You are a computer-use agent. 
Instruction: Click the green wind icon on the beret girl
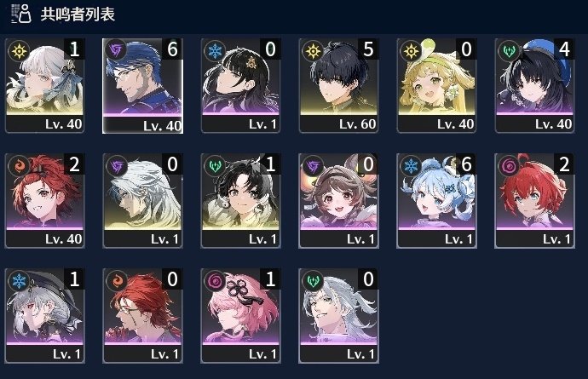509,50
